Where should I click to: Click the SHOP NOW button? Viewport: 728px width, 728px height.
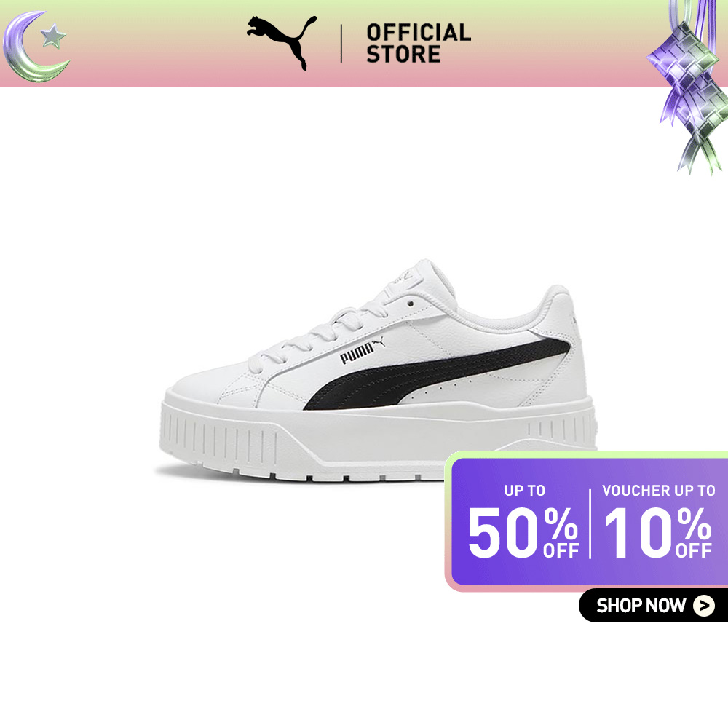653,605
